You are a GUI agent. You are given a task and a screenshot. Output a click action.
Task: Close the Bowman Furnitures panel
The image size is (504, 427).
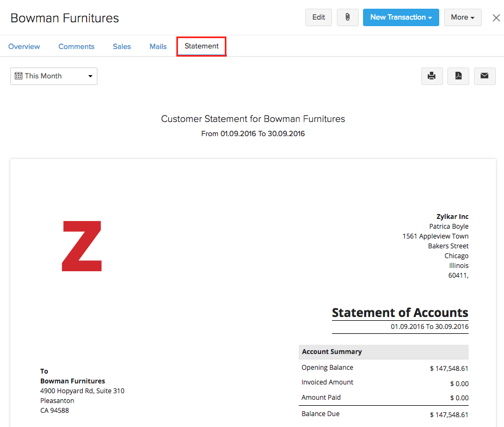(496, 18)
